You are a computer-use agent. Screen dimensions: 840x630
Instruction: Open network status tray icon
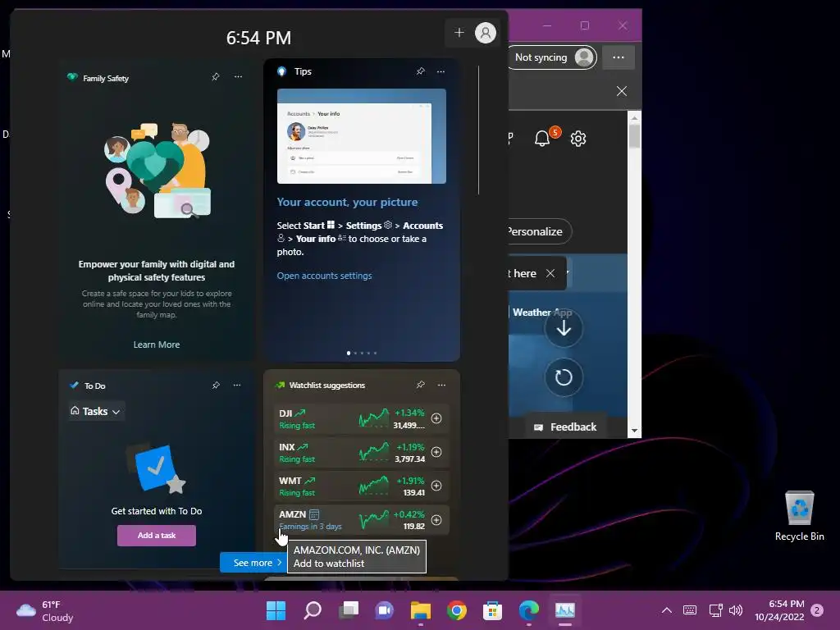[x=715, y=610]
